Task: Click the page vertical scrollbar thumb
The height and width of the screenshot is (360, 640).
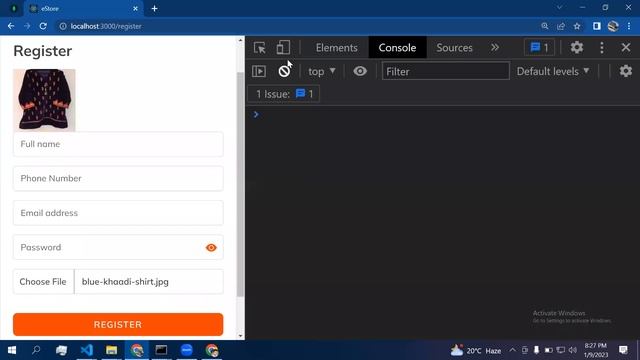Action: pos(240,184)
